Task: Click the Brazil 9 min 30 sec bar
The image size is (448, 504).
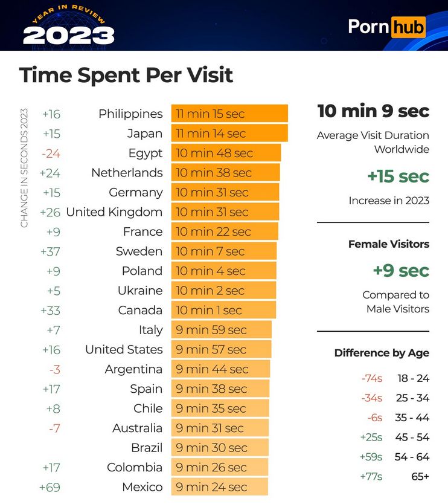Action: pos(219,448)
